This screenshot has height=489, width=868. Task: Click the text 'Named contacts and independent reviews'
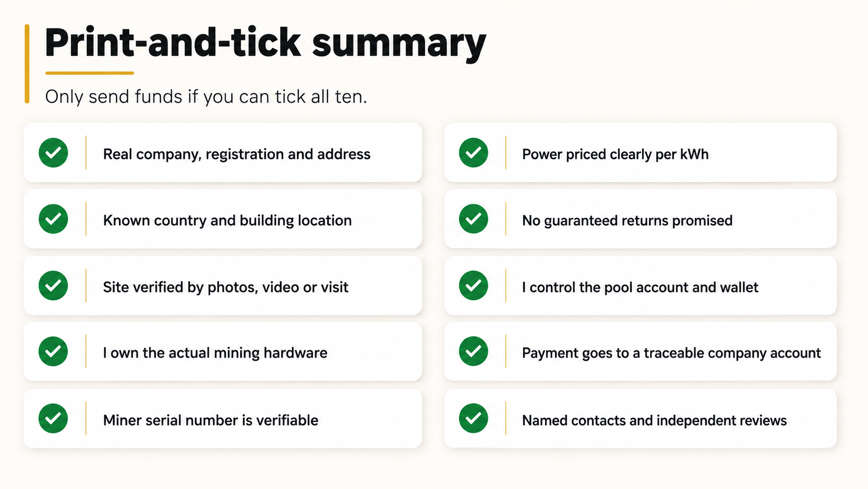(654, 420)
